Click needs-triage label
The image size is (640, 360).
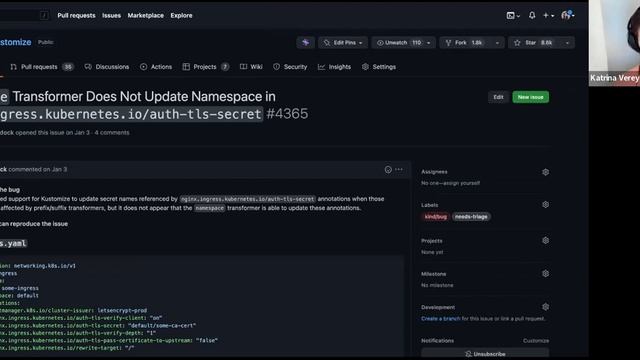471,217
